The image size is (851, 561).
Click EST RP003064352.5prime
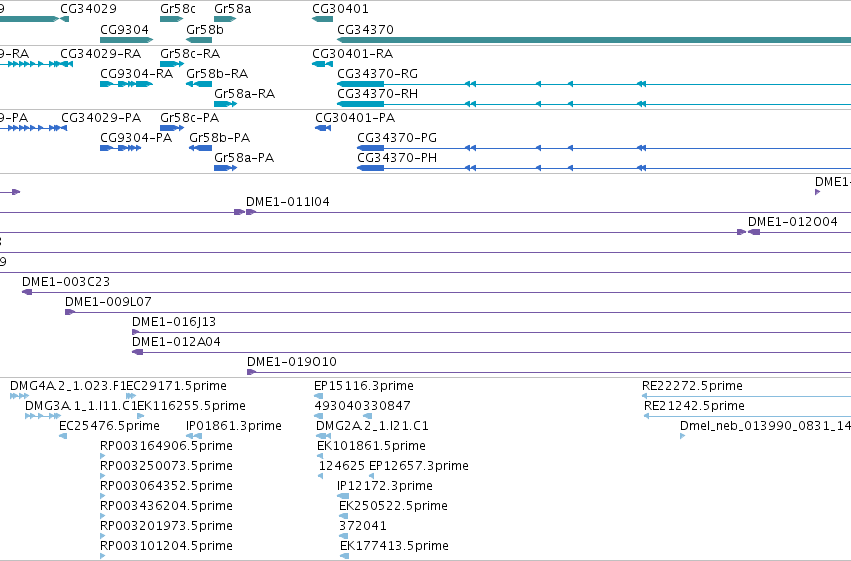(x=166, y=486)
